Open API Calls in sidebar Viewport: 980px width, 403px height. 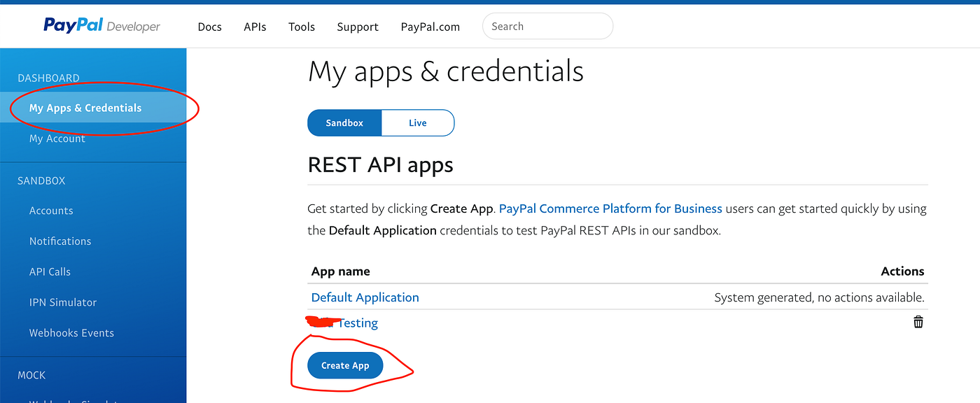tap(50, 271)
